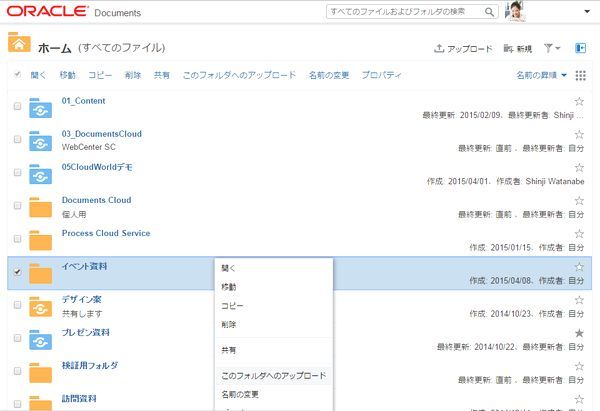Open the 05CloudWorldデモ folder link
The height and width of the screenshot is (411, 600).
[x=97, y=167]
